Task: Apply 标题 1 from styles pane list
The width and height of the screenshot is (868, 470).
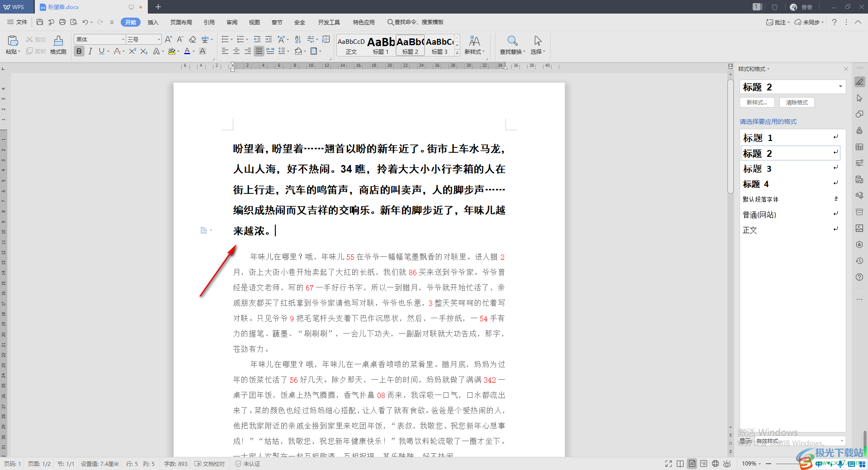Action: pos(790,138)
